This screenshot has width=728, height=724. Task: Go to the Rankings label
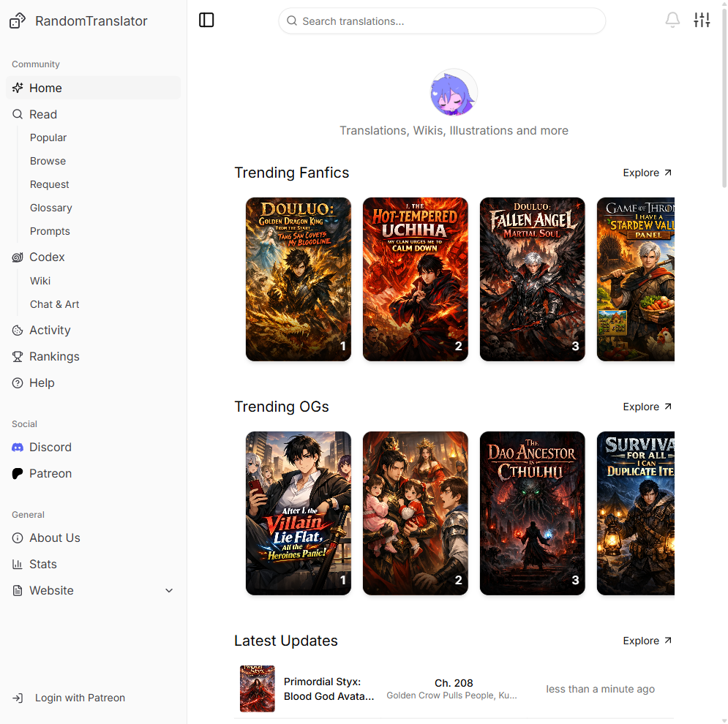tap(54, 356)
